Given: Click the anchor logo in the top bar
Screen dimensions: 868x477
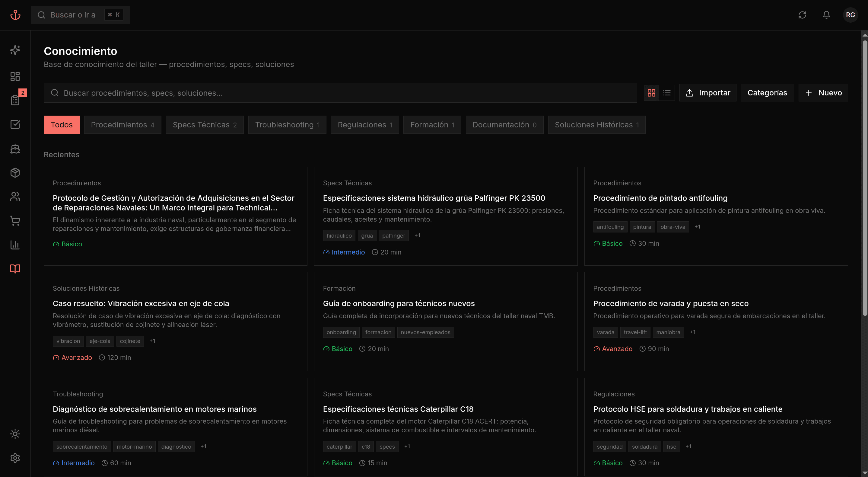Looking at the screenshot, I should coord(15,14).
